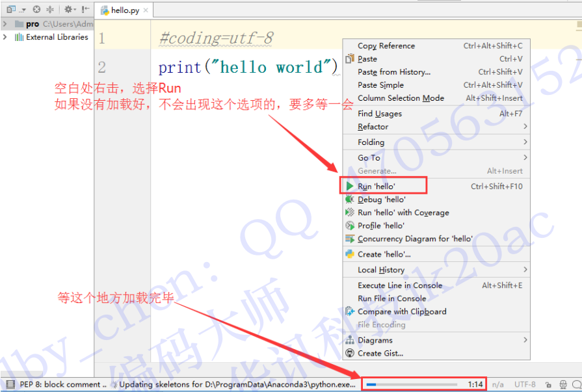The image size is (582, 392).
Task: Choose Compare with Clipboard entry
Action: point(436,311)
